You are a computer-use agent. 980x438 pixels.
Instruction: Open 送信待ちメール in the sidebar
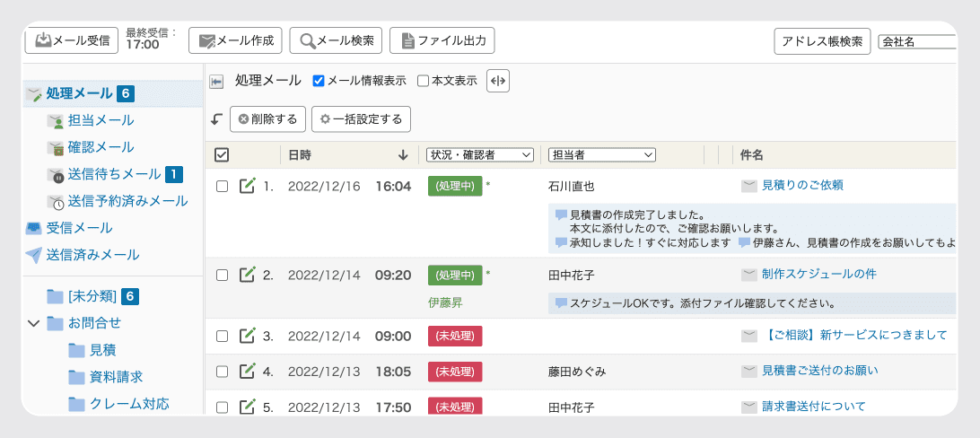(x=114, y=174)
